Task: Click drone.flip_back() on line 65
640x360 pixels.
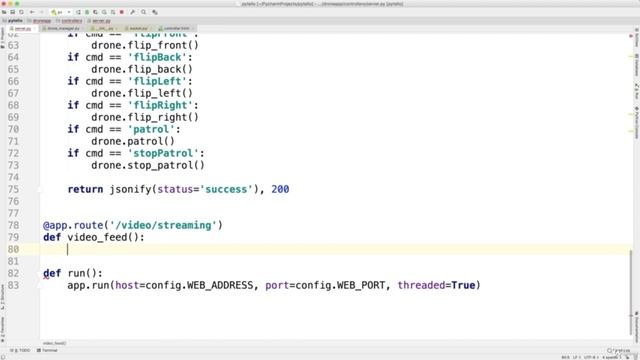Action: pos(142,69)
